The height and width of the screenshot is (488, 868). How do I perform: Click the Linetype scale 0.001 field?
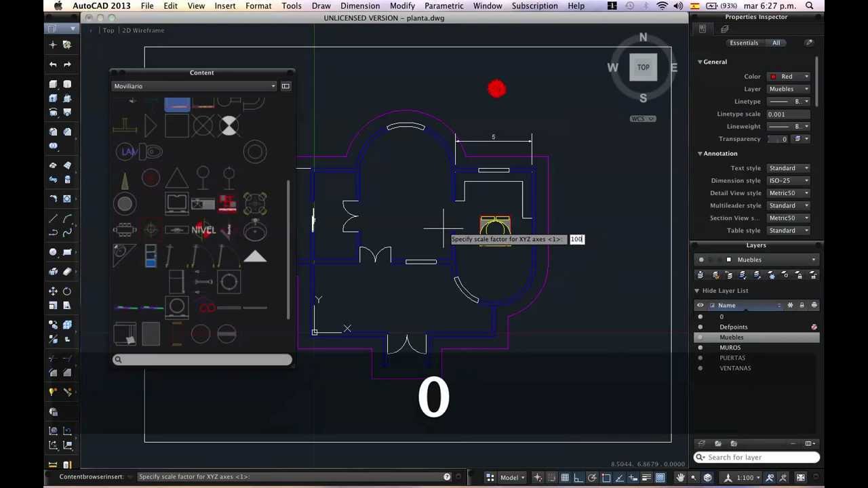789,114
